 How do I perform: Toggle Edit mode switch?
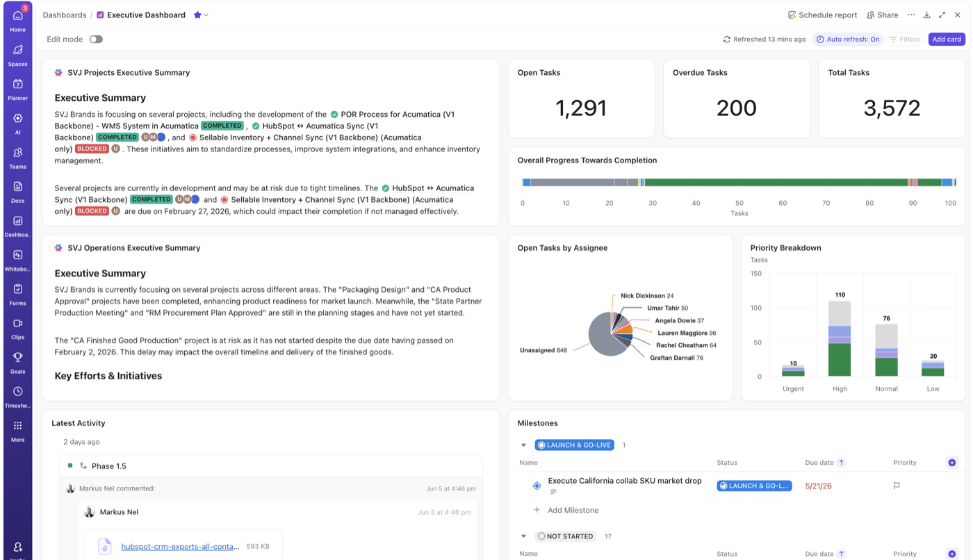96,40
